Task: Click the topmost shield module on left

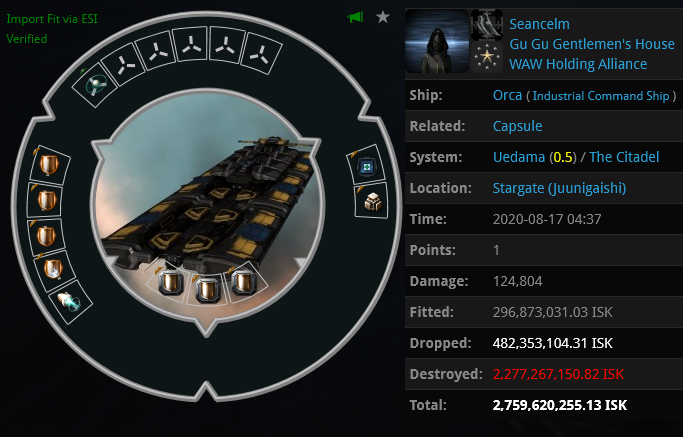Action: click(49, 165)
